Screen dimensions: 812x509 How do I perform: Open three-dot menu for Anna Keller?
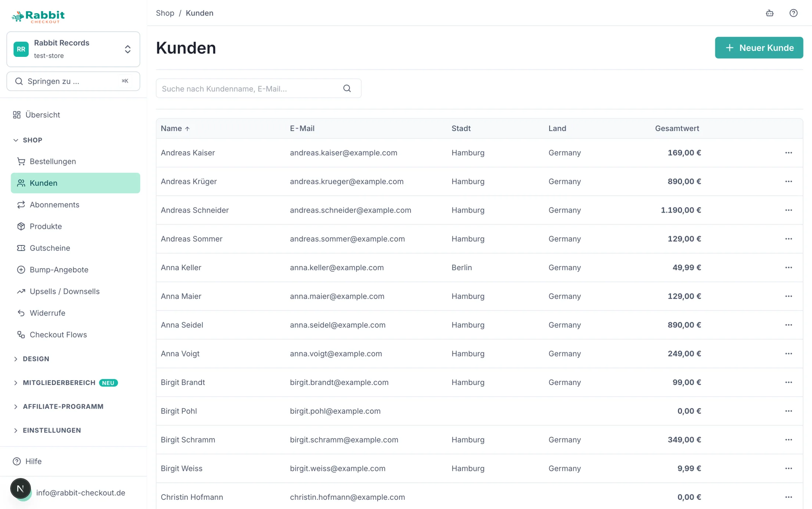tap(788, 268)
